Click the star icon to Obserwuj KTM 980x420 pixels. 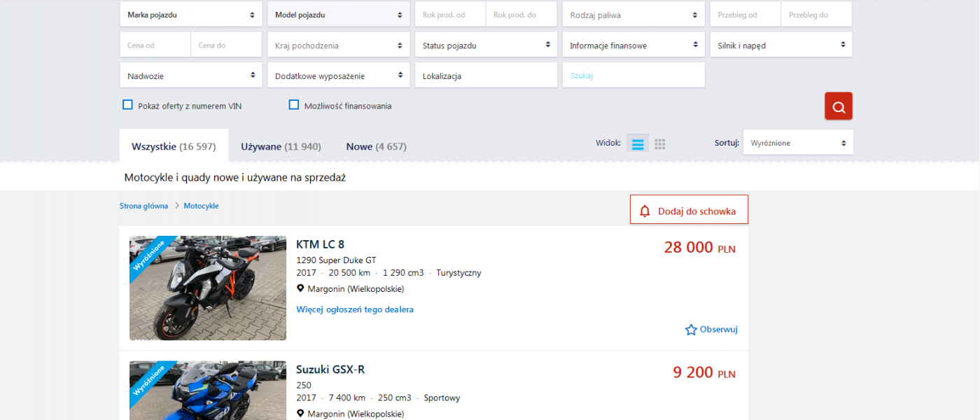pyautogui.click(x=691, y=330)
